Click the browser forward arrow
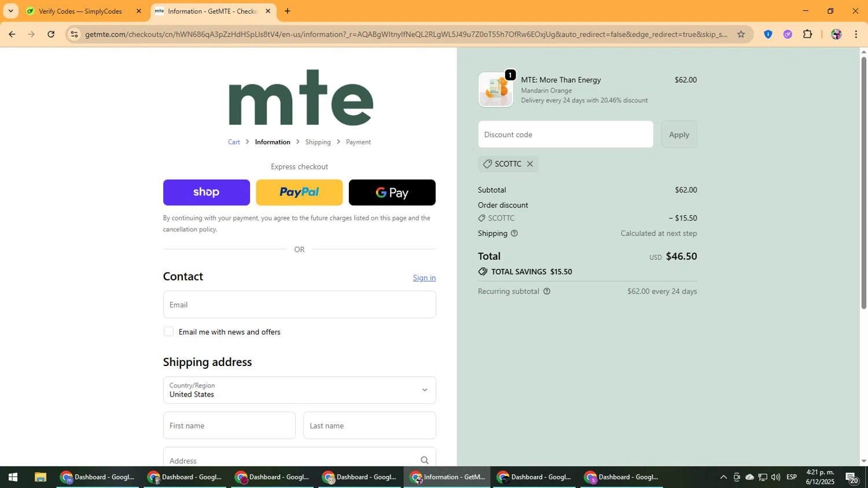The height and width of the screenshot is (488, 868). (x=31, y=34)
